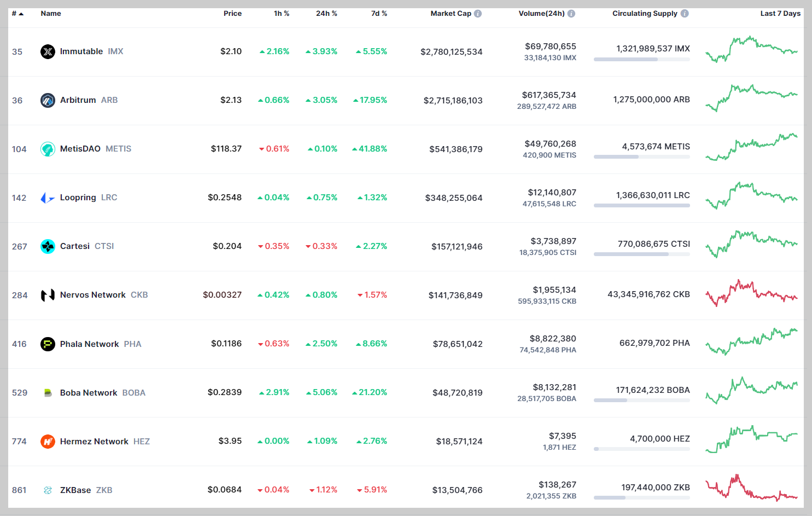Sort table by 7d % column header
Image resolution: width=812 pixels, height=516 pixels.
(379, 13)
